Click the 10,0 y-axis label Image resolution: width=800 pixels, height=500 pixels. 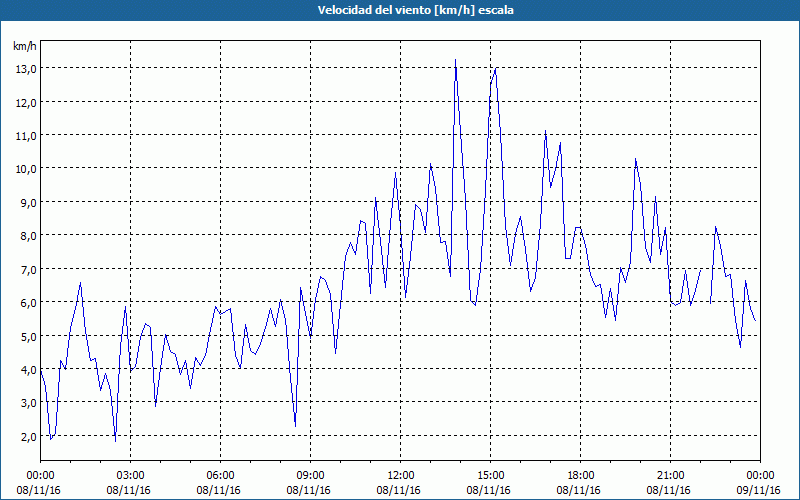(x=26, y=169)
